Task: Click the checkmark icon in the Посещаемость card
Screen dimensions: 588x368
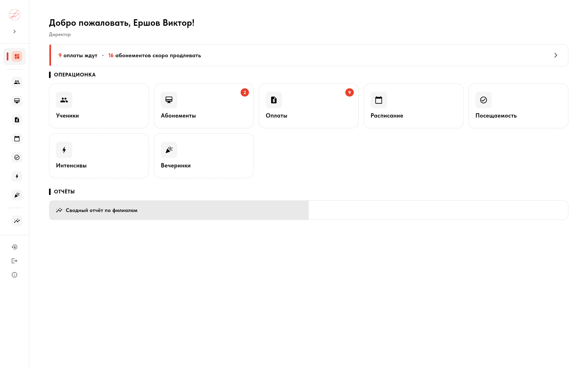Action: pyautogui.click(x=483, y=100)
